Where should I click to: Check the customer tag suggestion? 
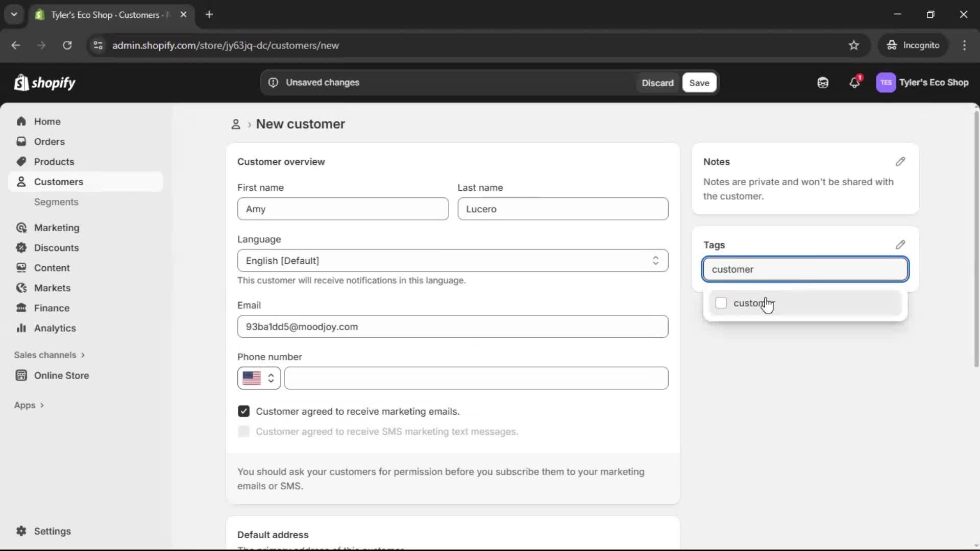[x=721, y=303]
